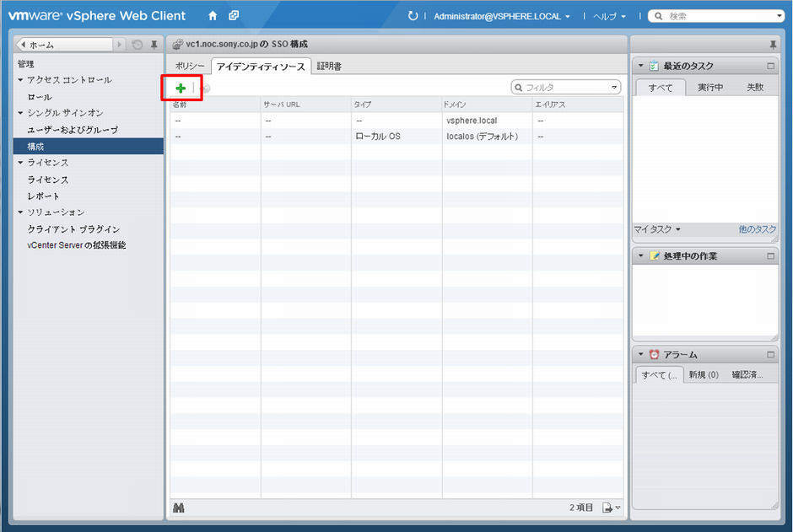The width and height of the screenshot is (793, 532).
Task: Collapse the シングル サインオン tree section
Action: click(x=21, y=113)
